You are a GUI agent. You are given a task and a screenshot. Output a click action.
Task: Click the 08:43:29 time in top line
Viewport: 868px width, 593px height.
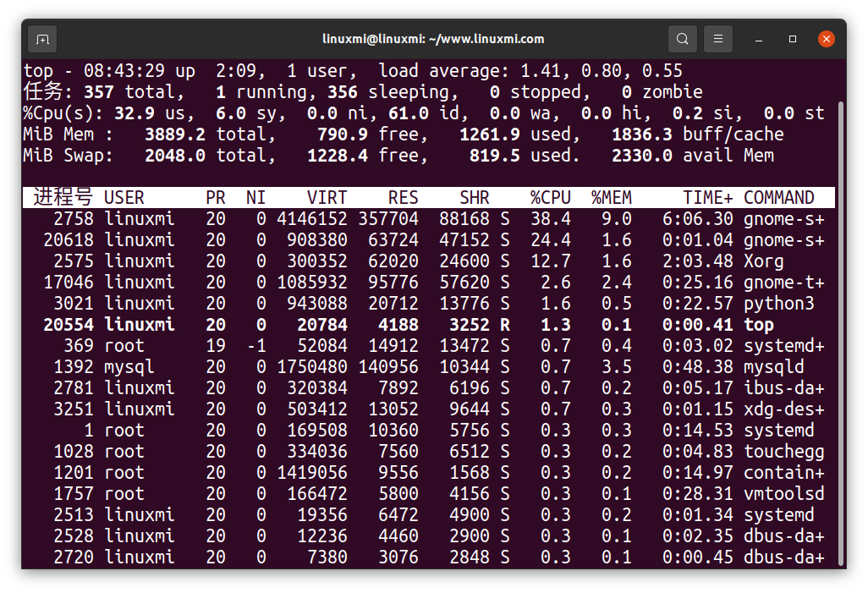pos(124,71)
